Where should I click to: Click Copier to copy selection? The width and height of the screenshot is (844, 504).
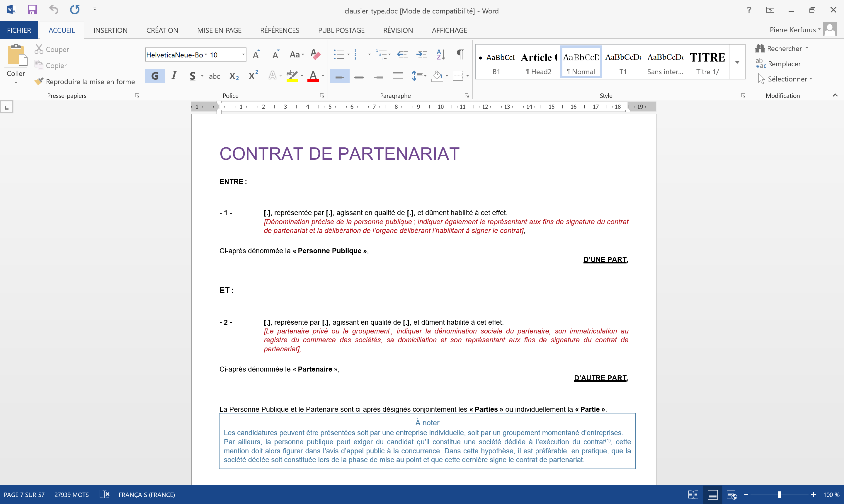(x=51, y=65)
